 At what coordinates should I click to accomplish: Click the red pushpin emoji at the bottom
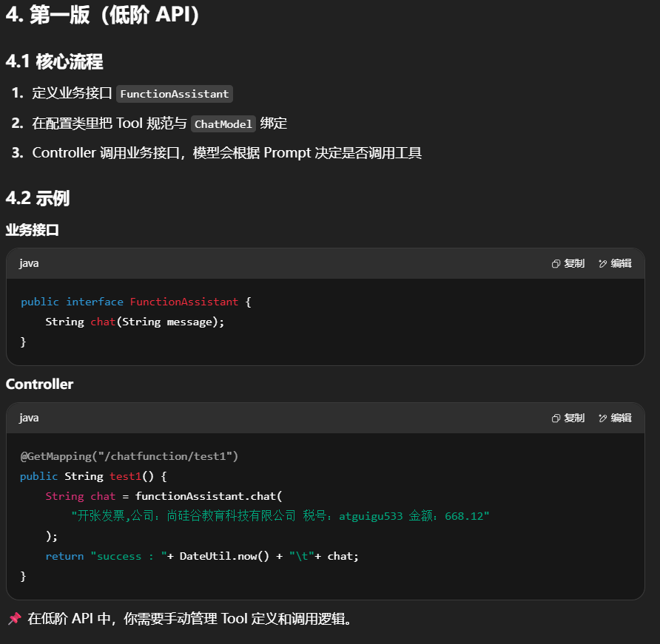point(14,619)
